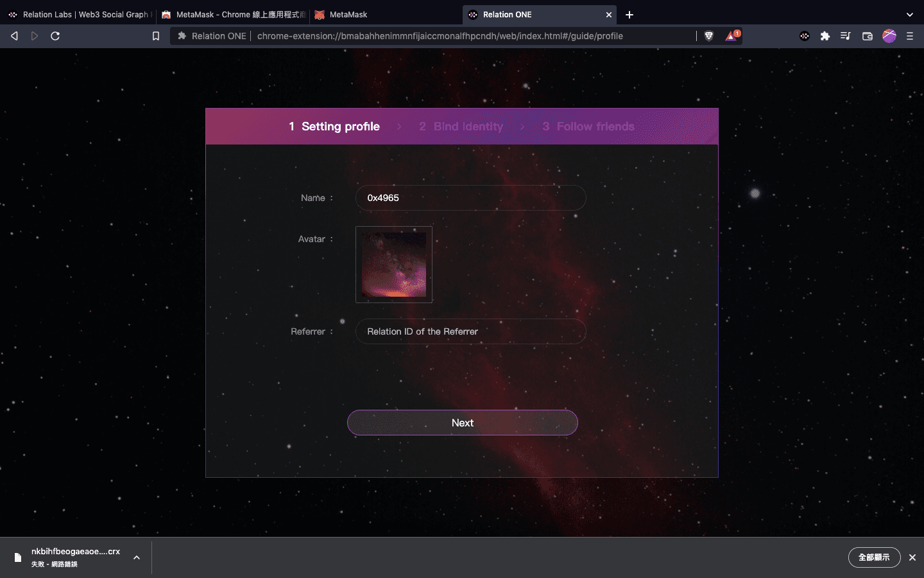Open the Brave Wallet icon

(868, 36)
